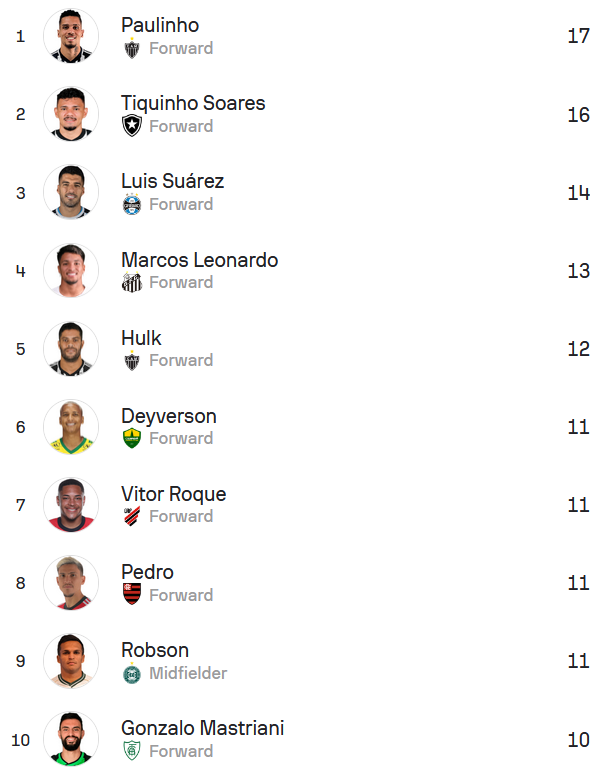Viewport: 610px width, 772px height.
Task: Click Robson's Midfielder position label
Action: [188, 673]
